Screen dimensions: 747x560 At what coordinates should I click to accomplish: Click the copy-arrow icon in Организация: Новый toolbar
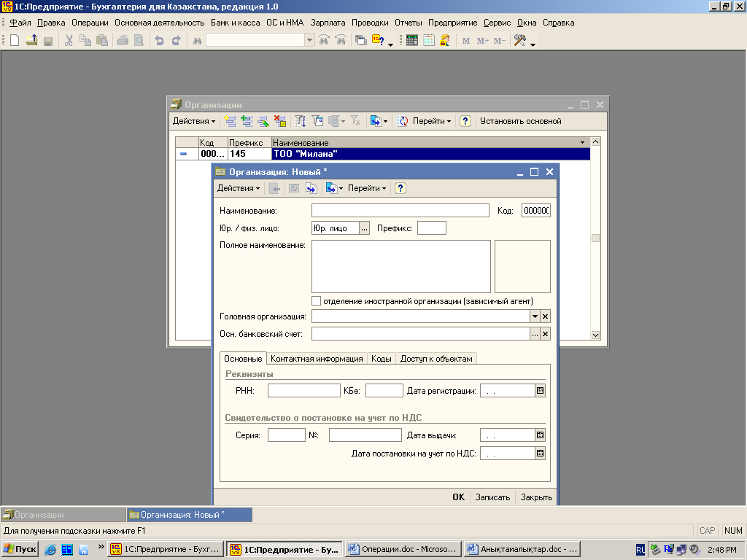pyautogui.click(x=311, y=189)
